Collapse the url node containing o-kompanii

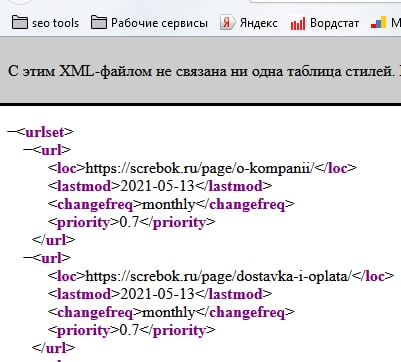28,150
